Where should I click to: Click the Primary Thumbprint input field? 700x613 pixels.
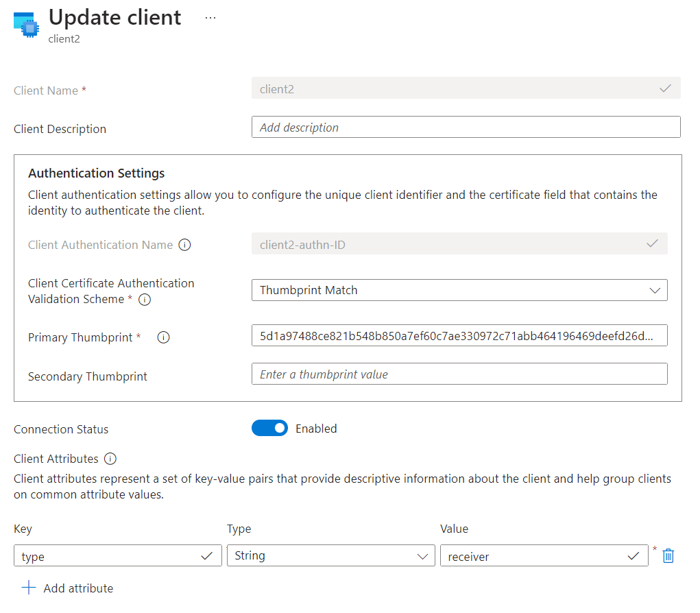pos(459,336)
